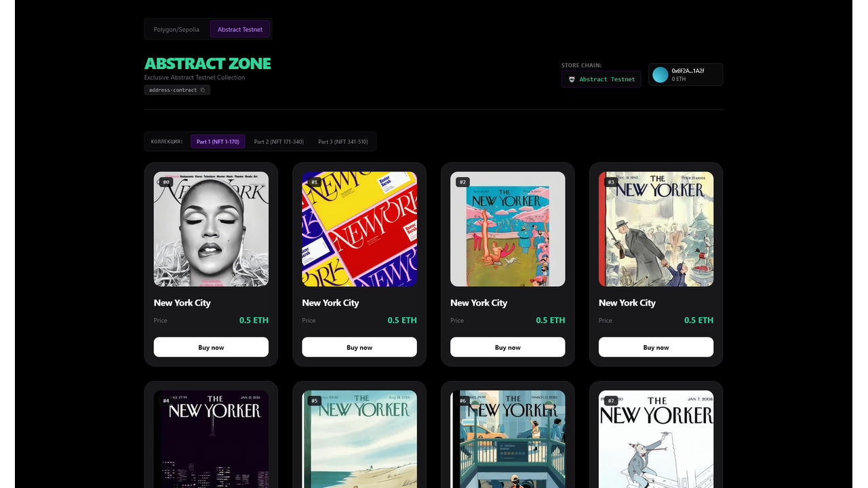Image resolution: width=868 pixels, height=488 pixels.
Task: Click the ABSTRACT ZONE heading
Action: pos(208,64)
